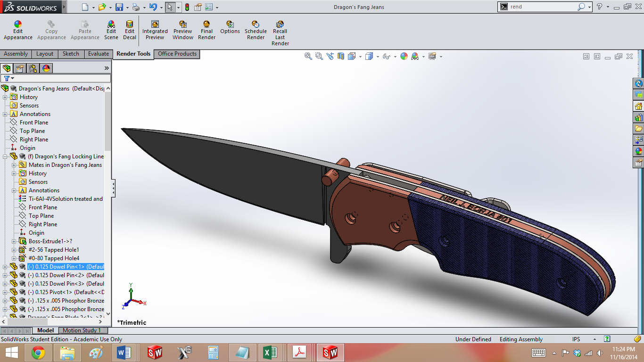
Task: Start a Final Render
Action: 207,31
